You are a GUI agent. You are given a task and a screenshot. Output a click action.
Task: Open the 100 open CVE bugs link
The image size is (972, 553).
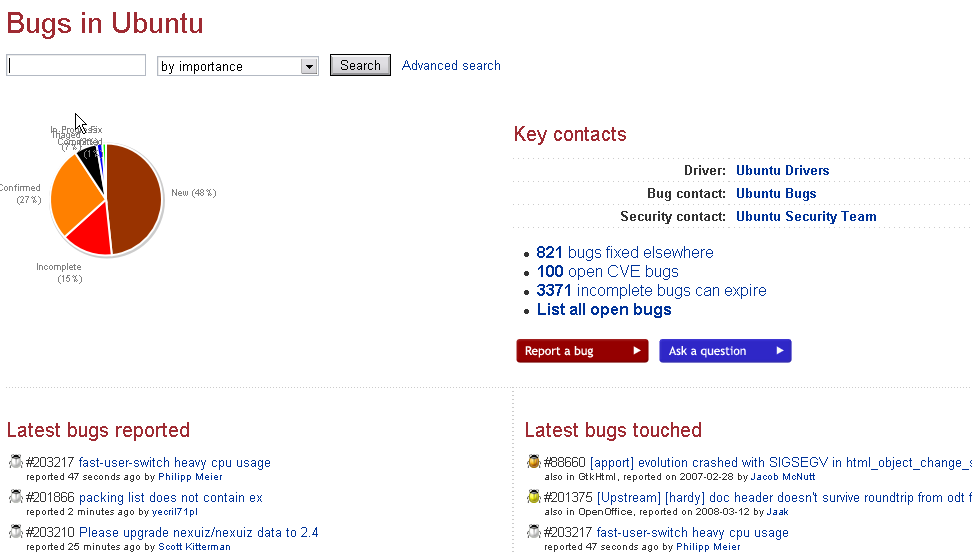pyautogui.click(x=607, y=271)
